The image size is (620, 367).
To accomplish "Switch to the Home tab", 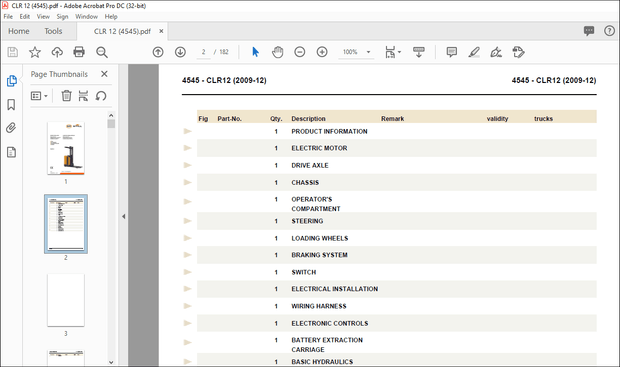I will 19,31.
